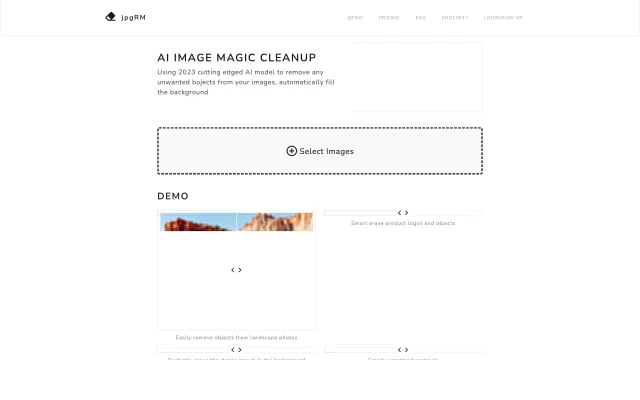Click the AI IMAGE MAGIC CLEANUP heading
The width and height of the screenshot is (640, 400).
[237, 58]
